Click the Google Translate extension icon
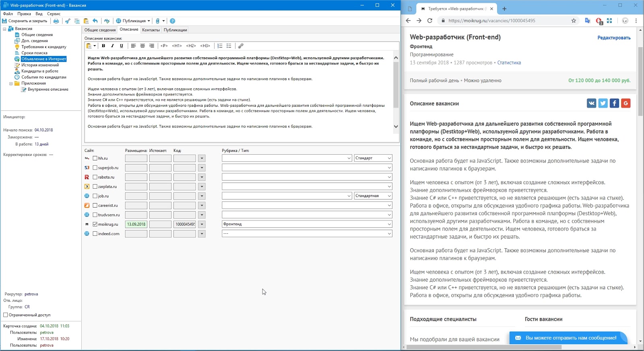Viewport: 644px width, 351px height. (587, 21)
